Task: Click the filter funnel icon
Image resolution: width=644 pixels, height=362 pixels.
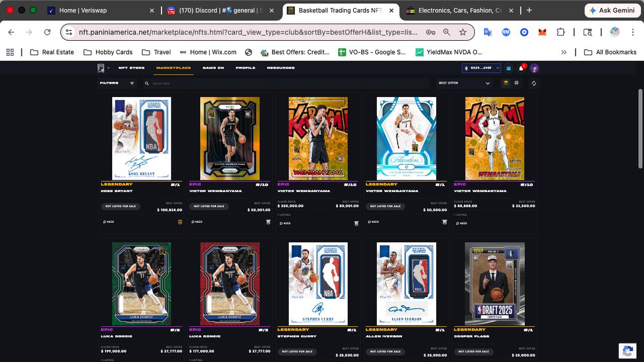Action: (132, 83)
